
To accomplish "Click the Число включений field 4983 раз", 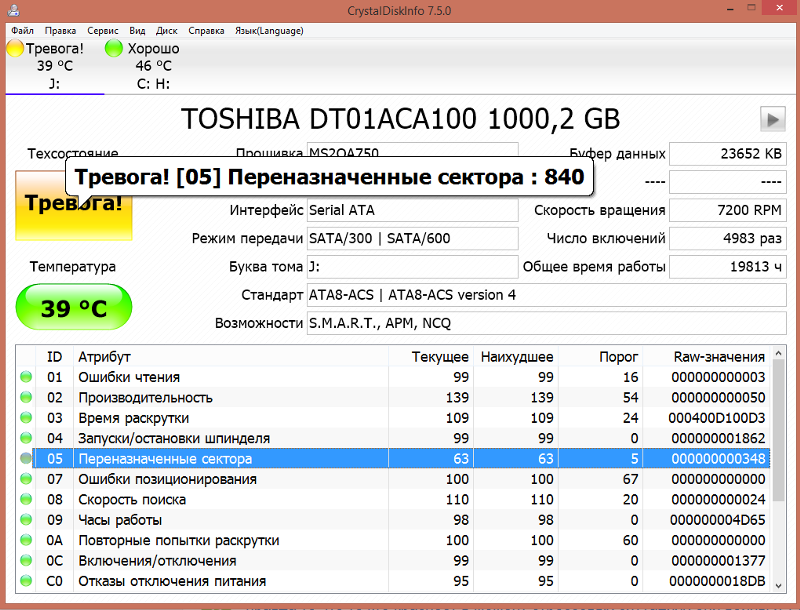I will coord(728,238).
